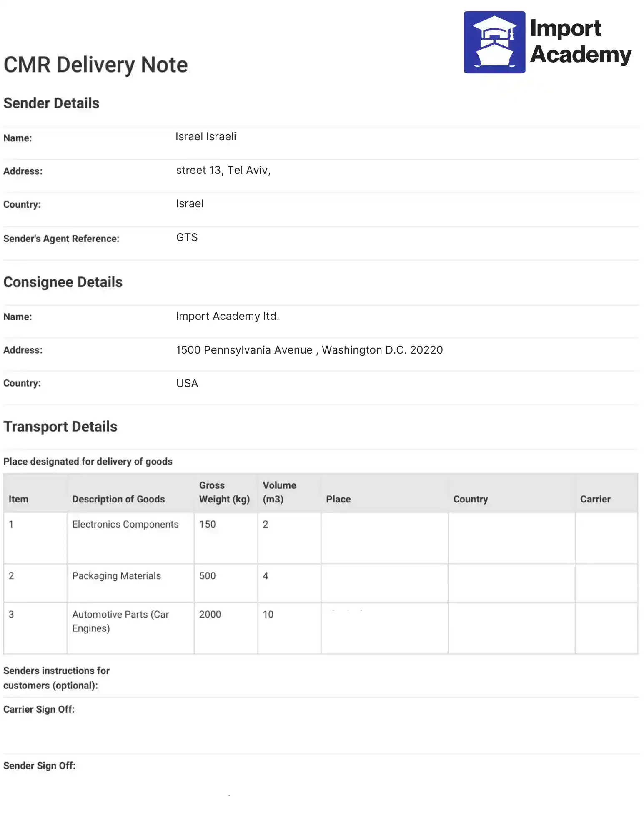Select the sender name Israel Israeli

pyautogui.click(x=206, y=136)
